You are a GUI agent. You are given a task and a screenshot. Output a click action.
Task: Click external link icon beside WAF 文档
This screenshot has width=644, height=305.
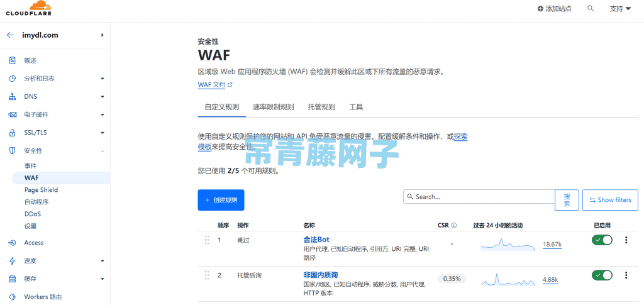230,85
